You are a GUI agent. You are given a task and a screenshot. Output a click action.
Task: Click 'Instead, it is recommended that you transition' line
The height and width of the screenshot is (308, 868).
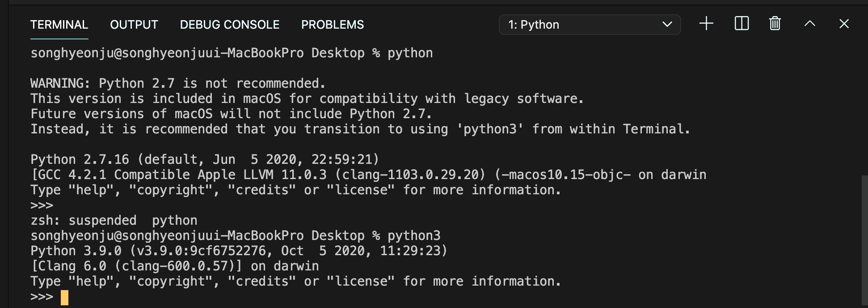click(x=361, y=129)
